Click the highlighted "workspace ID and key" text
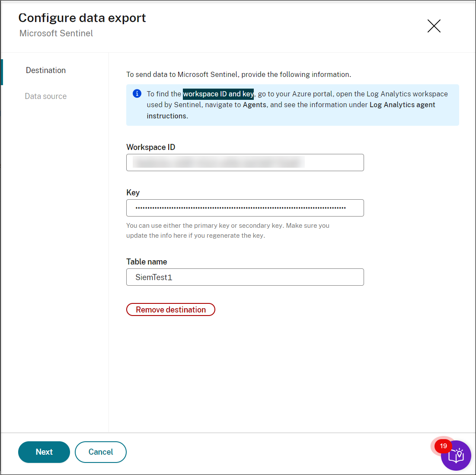Screen dimensions: 476x475 [218, 94]
